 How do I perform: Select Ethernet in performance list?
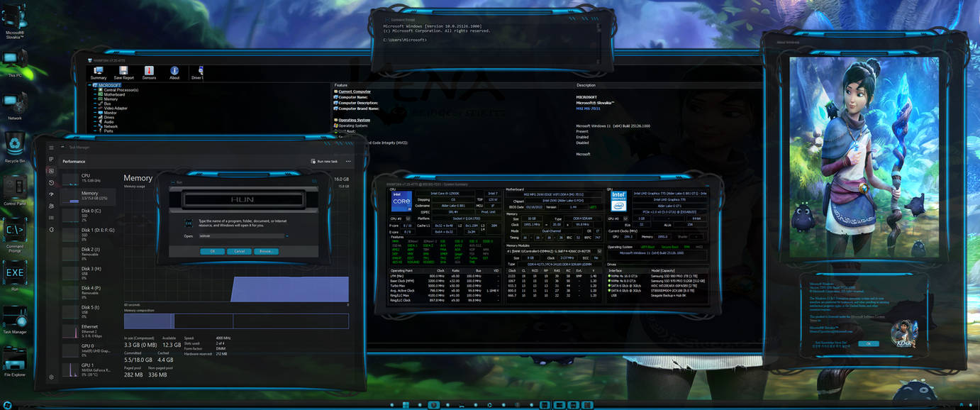pyautogui.click(x=89, y=330)
